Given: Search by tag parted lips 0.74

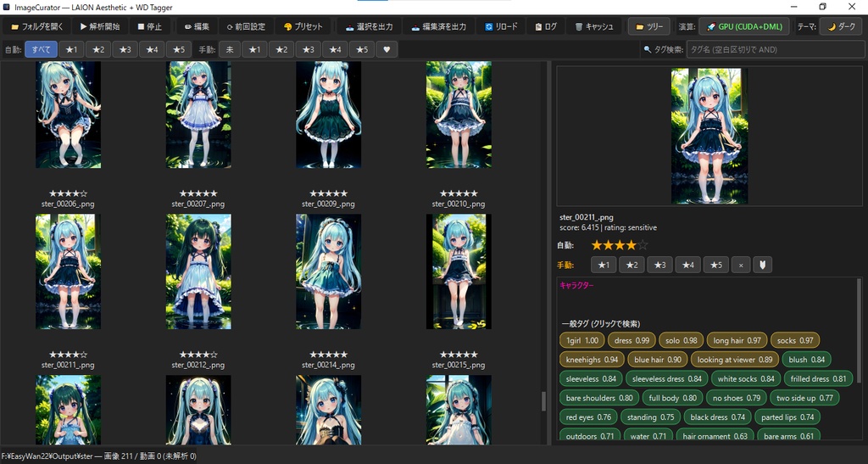Looking at the screenshot, I should (x=787, y=417).
